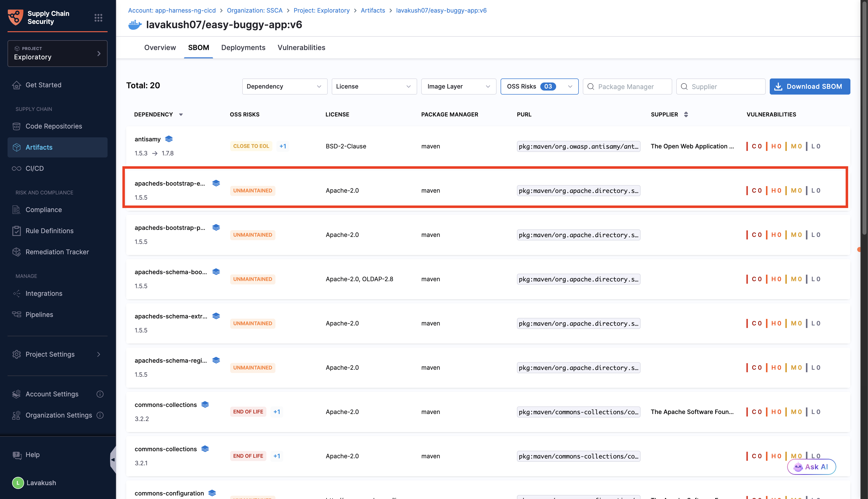Click the Docker whale icon by artifact title
Viewport: 868px width, 499px height.
(x=135, y=25)
